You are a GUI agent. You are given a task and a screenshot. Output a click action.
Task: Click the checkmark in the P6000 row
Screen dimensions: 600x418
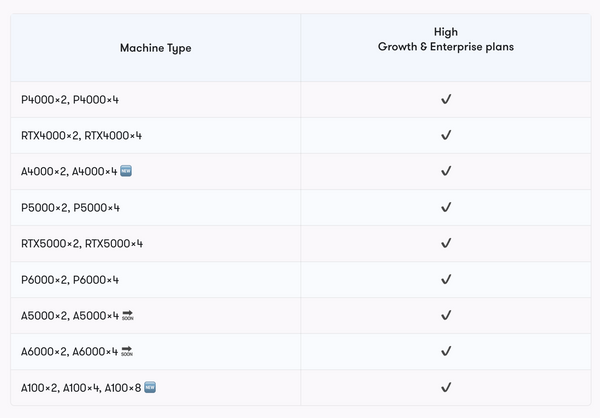[446, 279]
